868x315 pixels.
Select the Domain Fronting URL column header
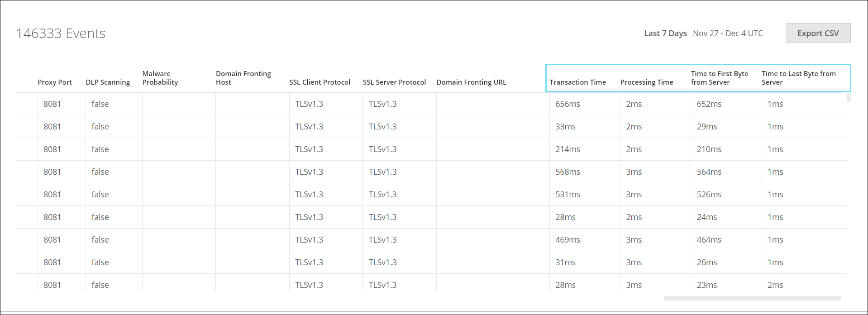[471, 82]
